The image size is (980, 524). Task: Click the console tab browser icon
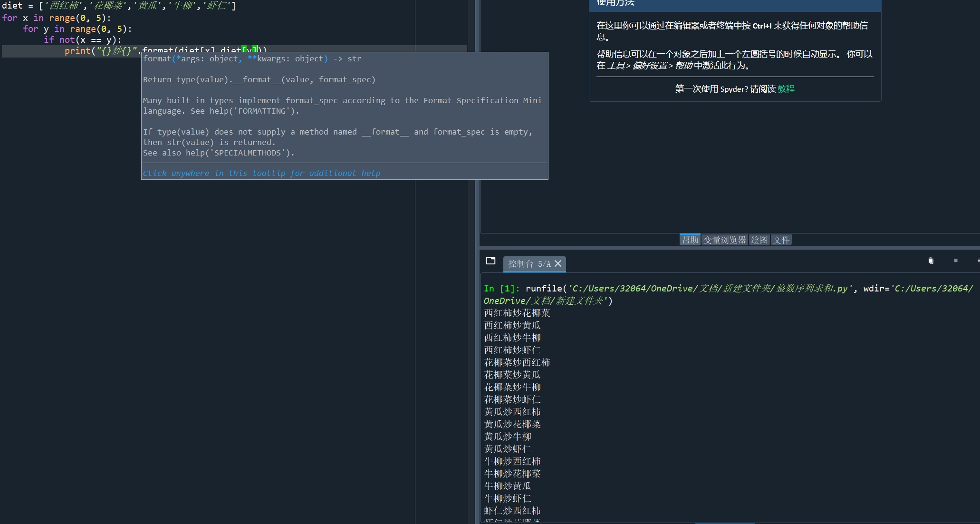click(x=490, y=261)
